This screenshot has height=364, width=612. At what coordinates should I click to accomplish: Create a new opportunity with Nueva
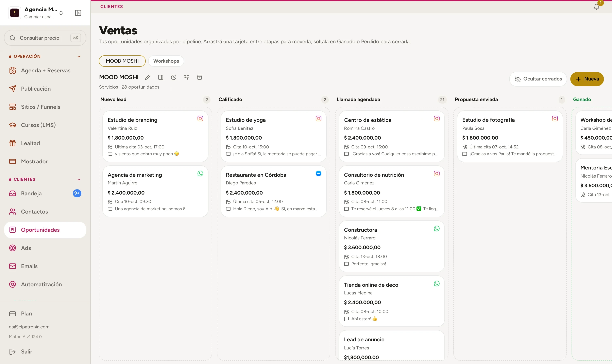click(587, 79)
